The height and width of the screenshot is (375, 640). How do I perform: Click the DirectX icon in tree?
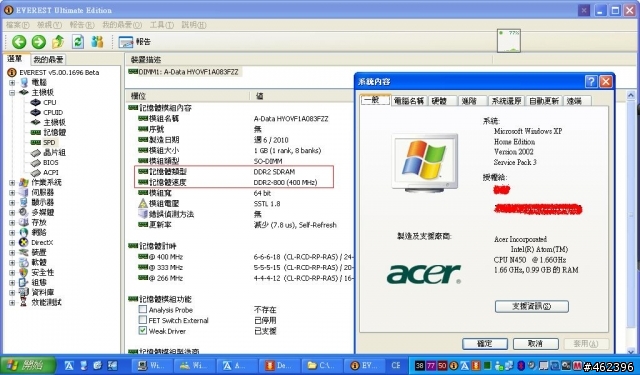click(24, 242)
